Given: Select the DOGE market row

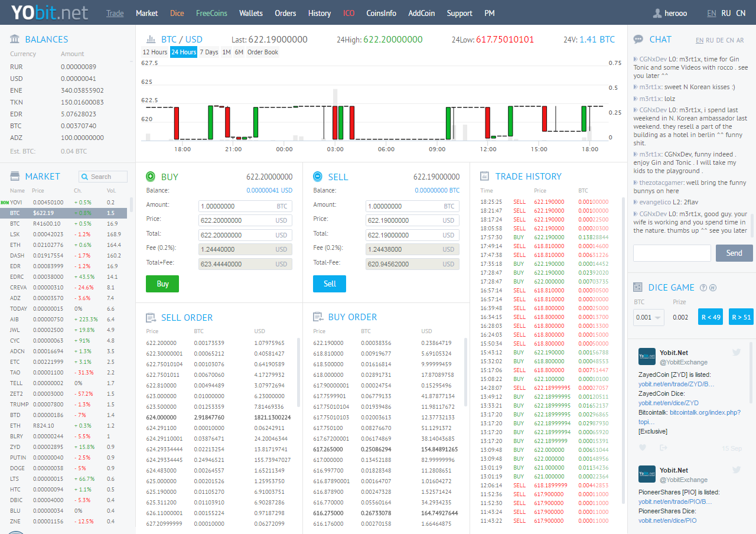Looking at the screenshot, I should 63,468.
